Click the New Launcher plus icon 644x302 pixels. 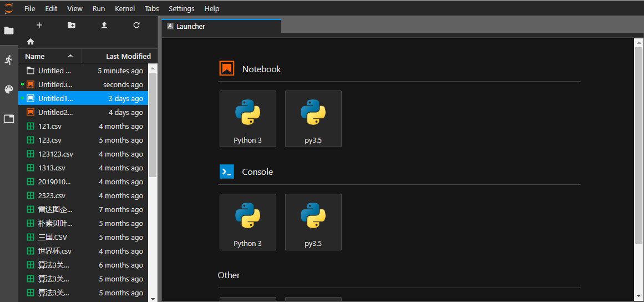pyautogui.click(x=39, y=25)
